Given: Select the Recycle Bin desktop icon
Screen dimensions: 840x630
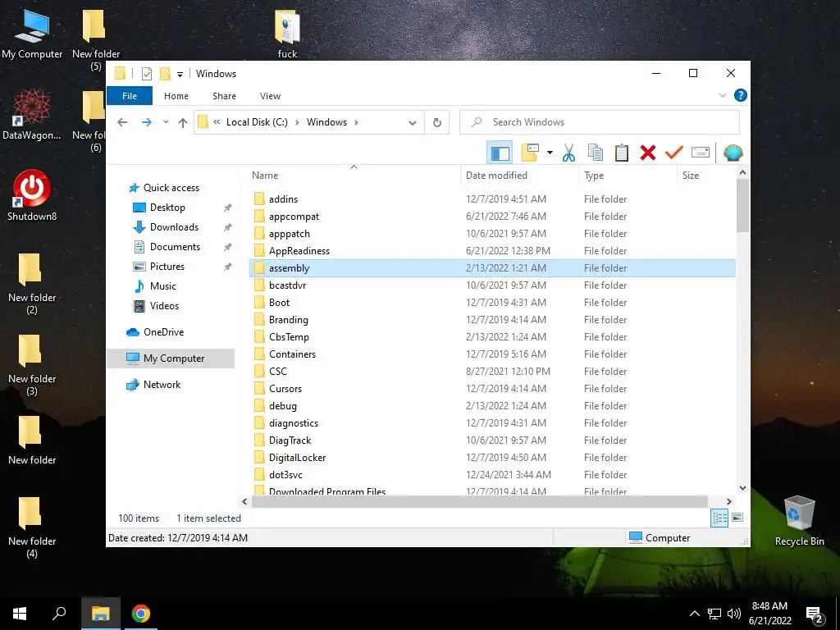Looking at the screenshot, I should coord(799,521).
